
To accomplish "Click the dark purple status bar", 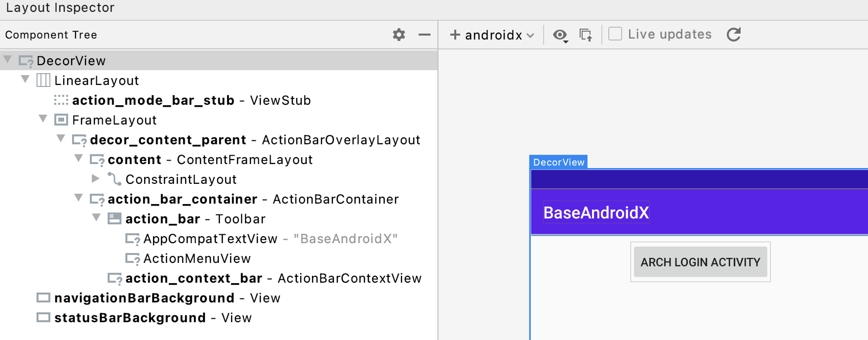I will (699, 179).
